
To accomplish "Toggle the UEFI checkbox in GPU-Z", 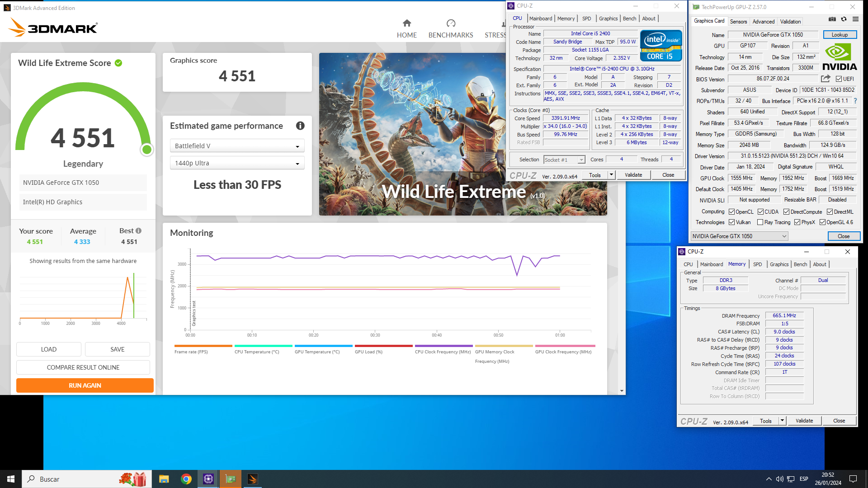I will coord(839,79).
